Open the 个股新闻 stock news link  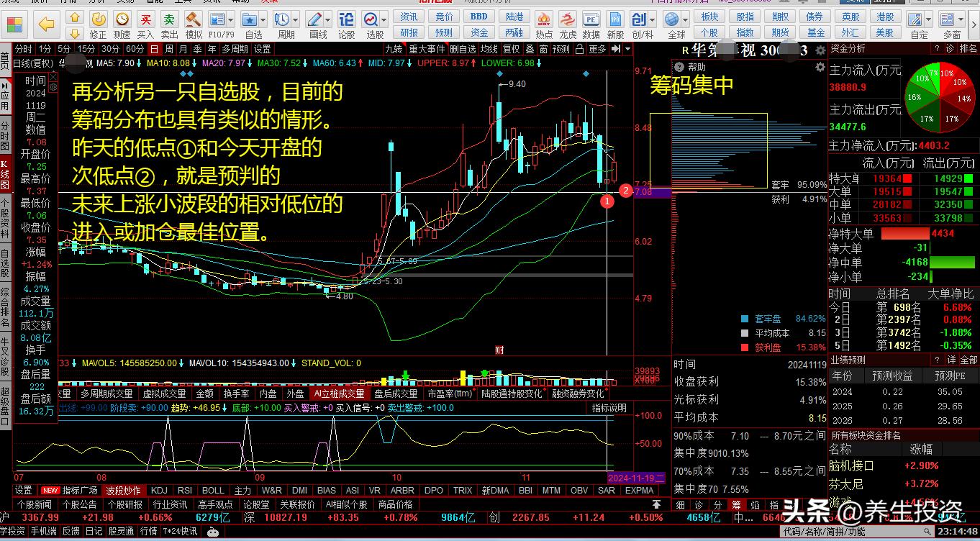[x=34, y=504]
